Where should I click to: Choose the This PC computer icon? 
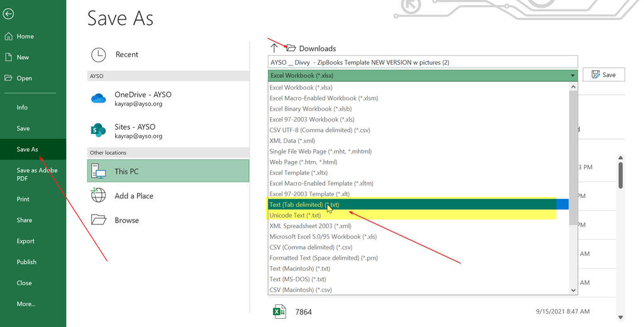tap(98, 171)
